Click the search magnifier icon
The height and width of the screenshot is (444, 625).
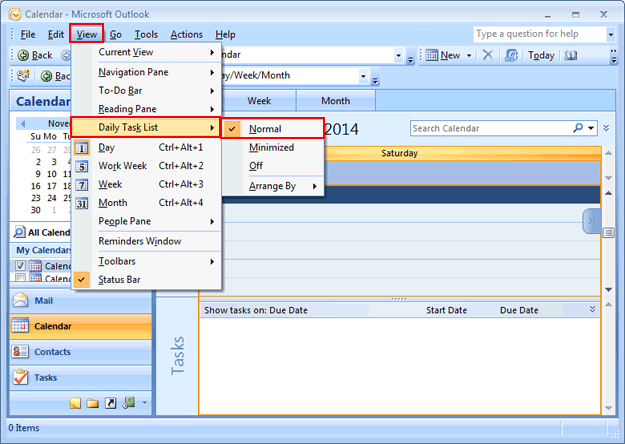pyautogui.click(x=578, y=128)
